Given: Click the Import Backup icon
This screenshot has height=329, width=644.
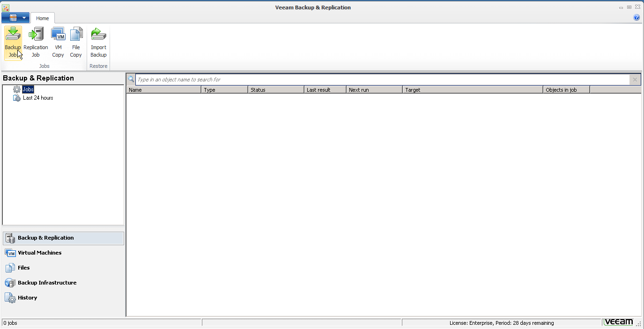Looking at the screenshot, I should (x=98, y=42).
